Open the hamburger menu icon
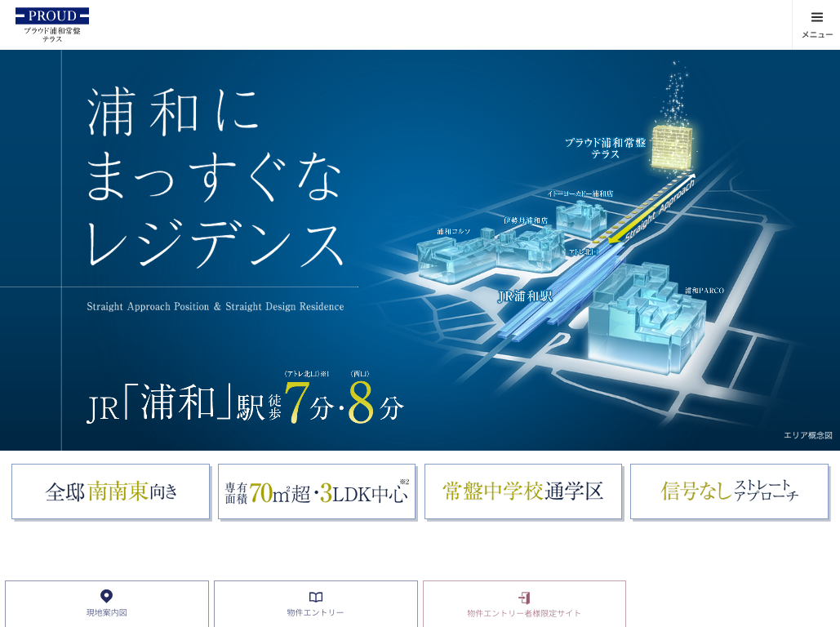Image resolution: width=840 pixels, height=627 pixels. click(x=816, y=17)
